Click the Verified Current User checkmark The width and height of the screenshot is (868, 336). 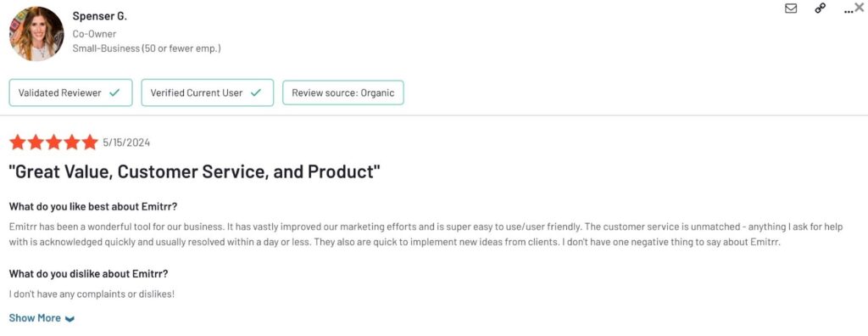click(255, 92)
